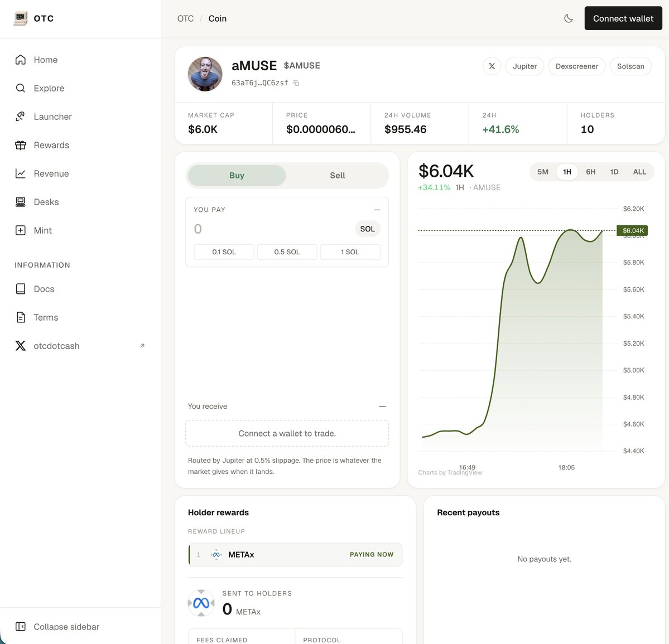
Task: Click the Mint sidebar label
Action: point(42,230)
